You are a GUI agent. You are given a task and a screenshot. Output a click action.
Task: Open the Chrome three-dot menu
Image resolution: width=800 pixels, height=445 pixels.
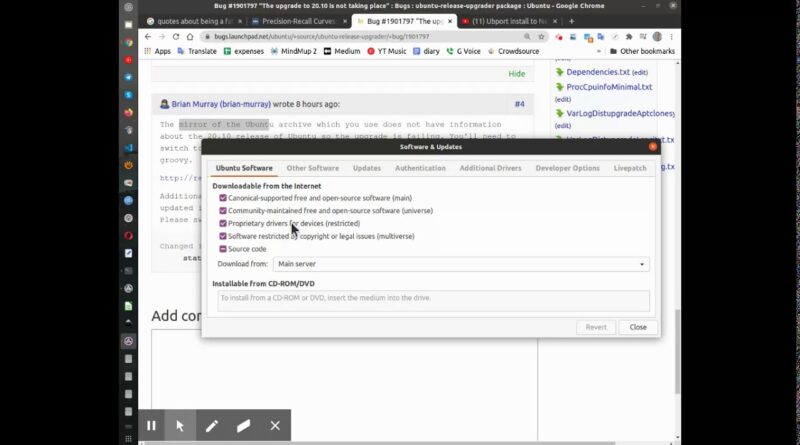671,37
